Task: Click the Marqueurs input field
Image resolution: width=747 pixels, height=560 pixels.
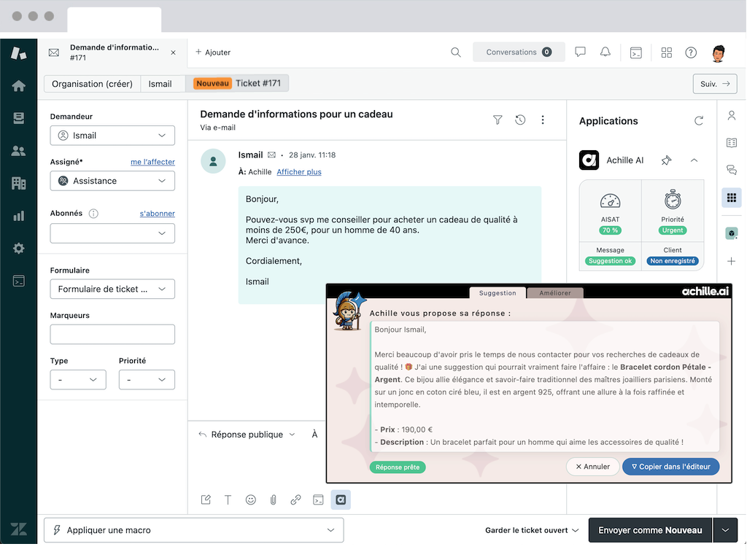Action: [x=112, y=335]
